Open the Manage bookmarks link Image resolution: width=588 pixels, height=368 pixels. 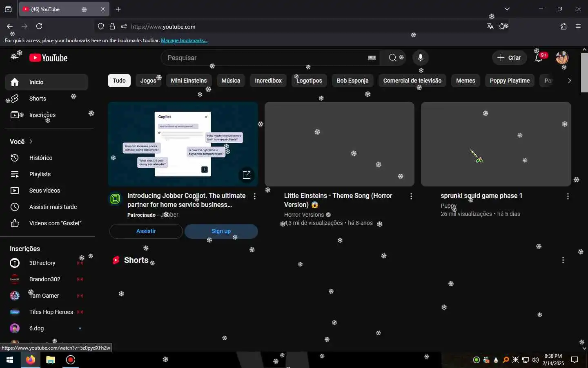pos(184,40)
